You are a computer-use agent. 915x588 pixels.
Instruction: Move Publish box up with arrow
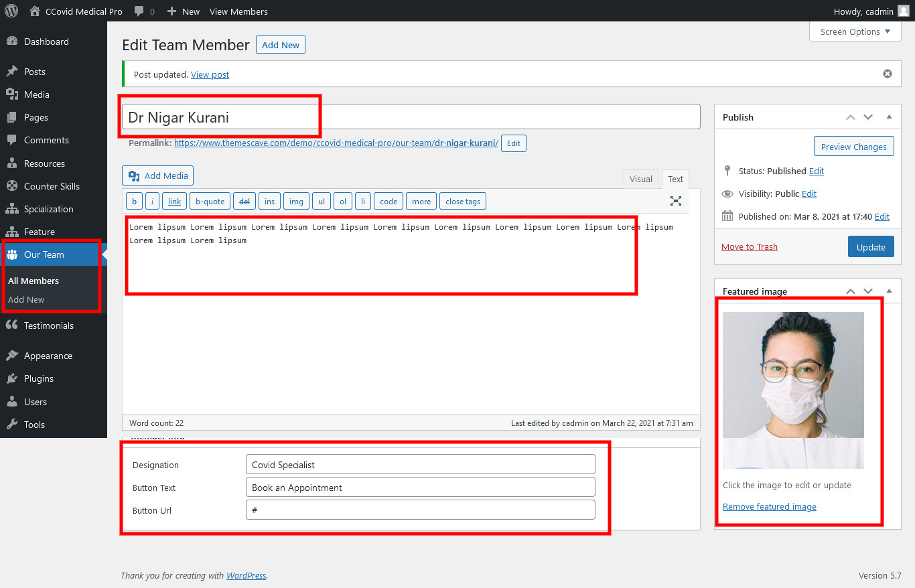click(x=851, y=117)
